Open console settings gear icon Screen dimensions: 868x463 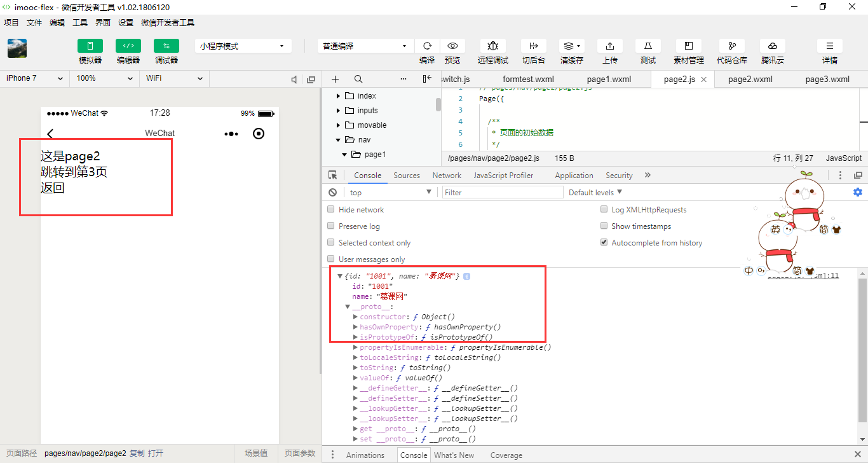click(858, 192)
